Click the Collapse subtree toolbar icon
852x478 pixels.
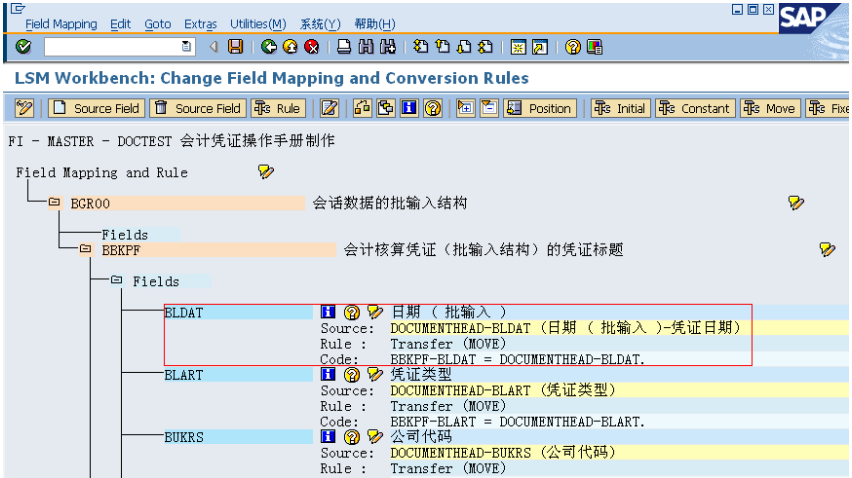(x=489, y=108)
